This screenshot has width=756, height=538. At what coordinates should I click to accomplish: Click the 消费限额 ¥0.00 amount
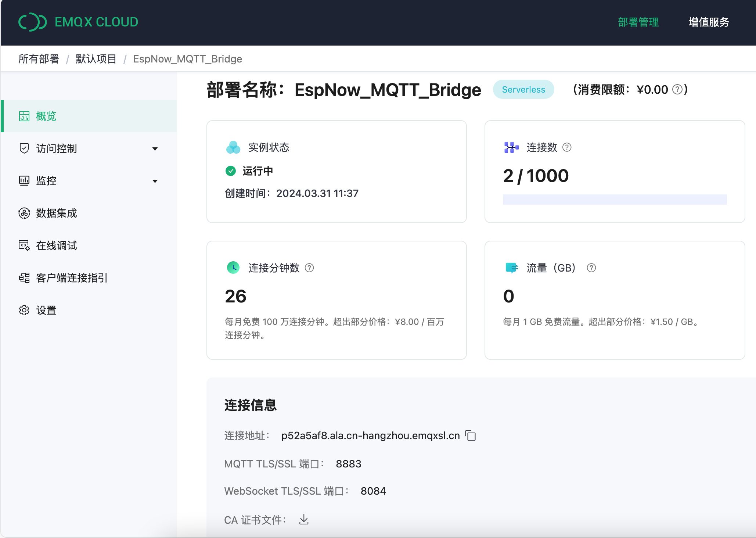652,89
